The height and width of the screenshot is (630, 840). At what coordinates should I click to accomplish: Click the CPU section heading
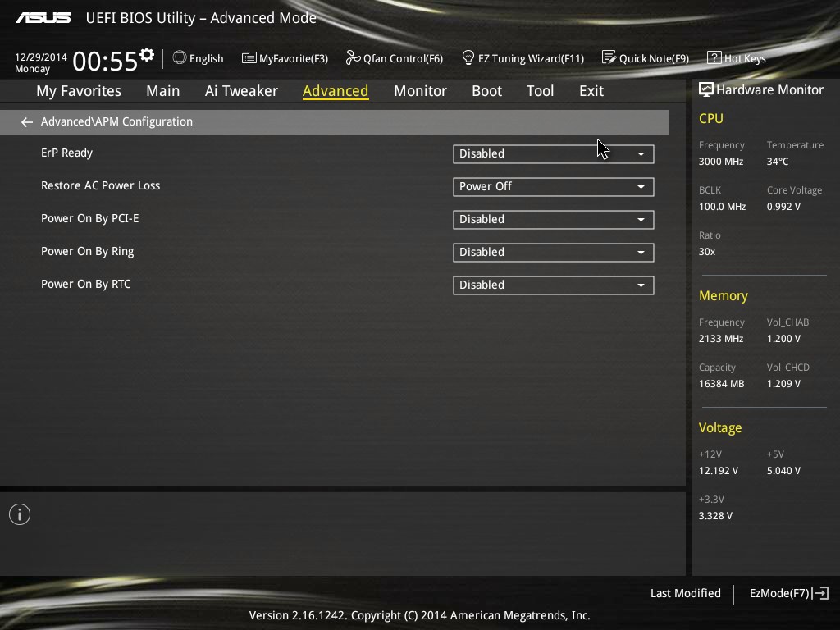pos(711,118)
